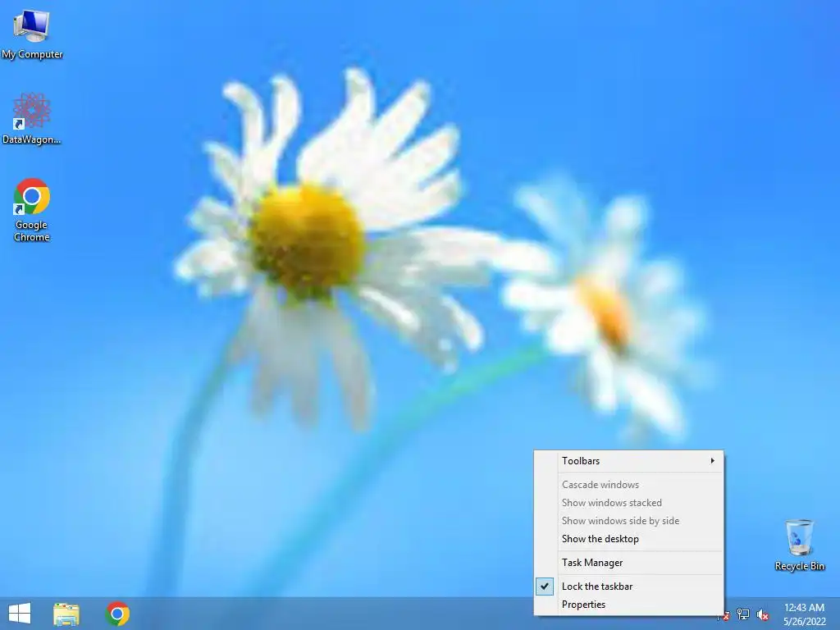The image size is (840, 630).
Task: Choose Show windows stacked
Action: click(629, 503)
